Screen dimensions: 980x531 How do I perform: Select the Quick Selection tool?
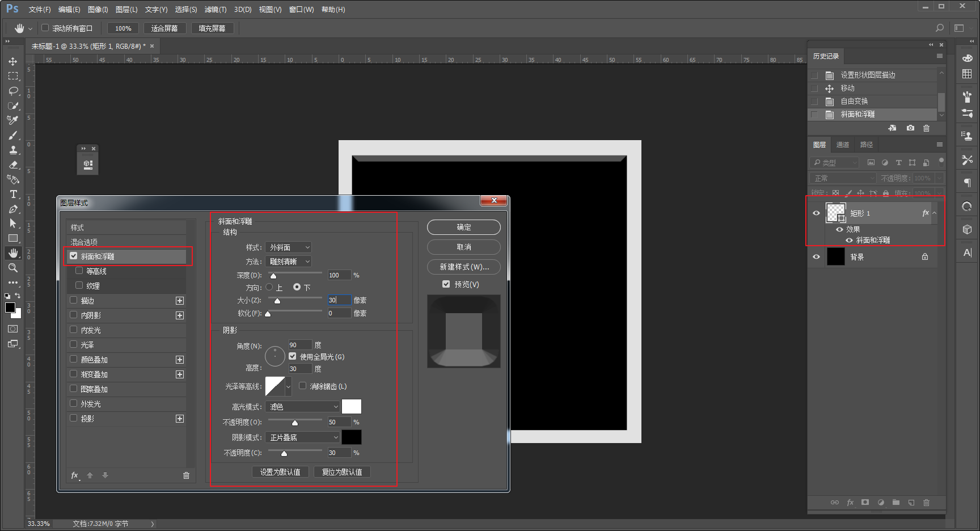pos(13,106)
